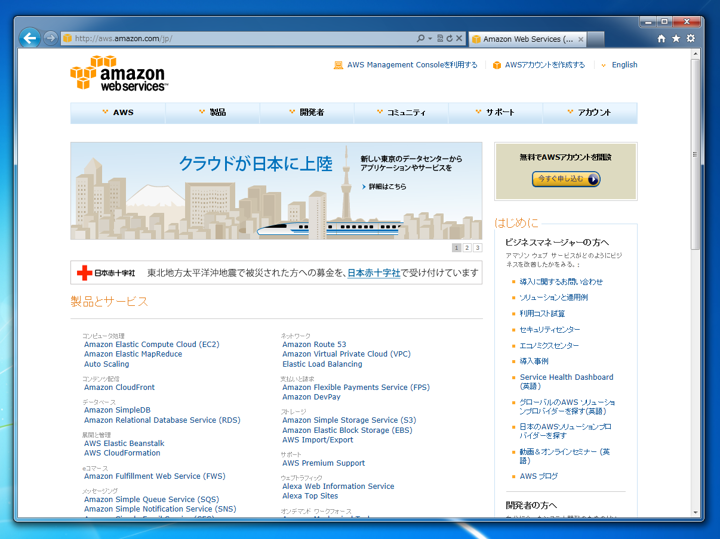Click the AWSアカウントを作成する link

(545, 65)
